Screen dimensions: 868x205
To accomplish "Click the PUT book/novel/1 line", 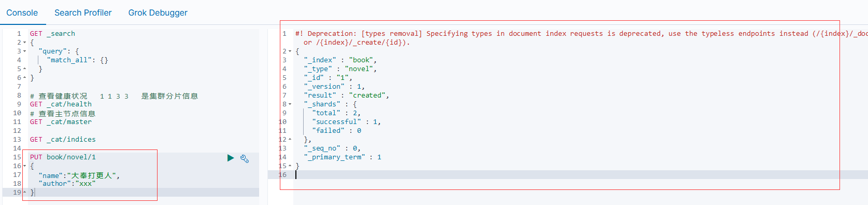I will click(63, 157).
